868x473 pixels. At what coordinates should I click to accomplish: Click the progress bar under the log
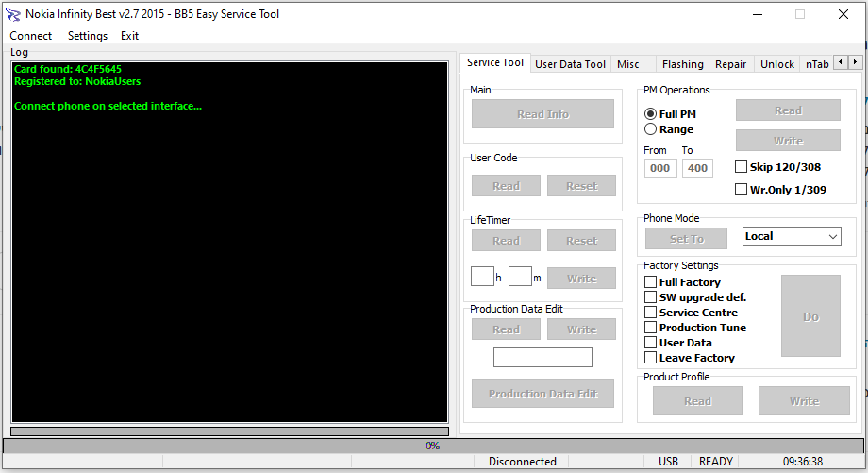click(229, 431)
